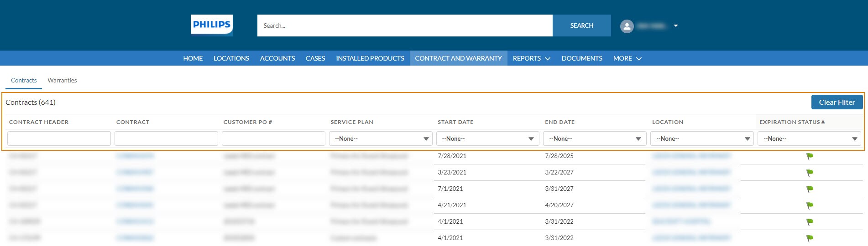
Task: Switch to the Warranties tab
Action: (x=62, y=80)
